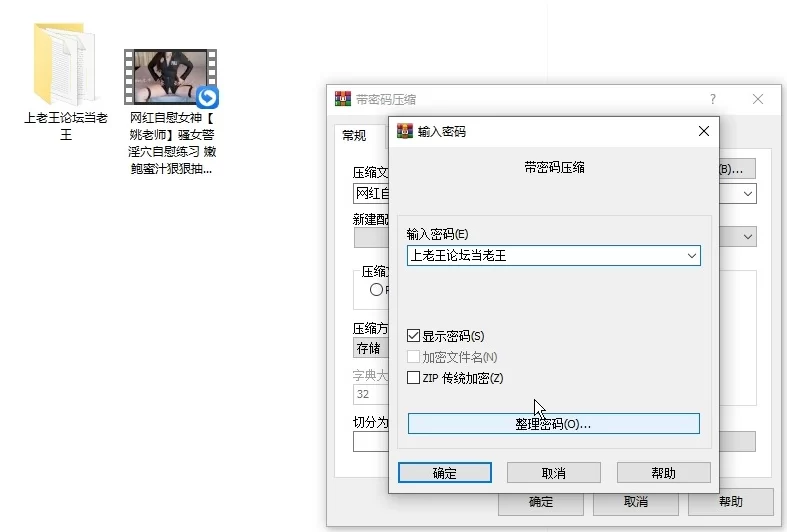The width and height of the screenshot is (787, 532).
Task: Click the 整理密码(O)... button
Action: 553,424
